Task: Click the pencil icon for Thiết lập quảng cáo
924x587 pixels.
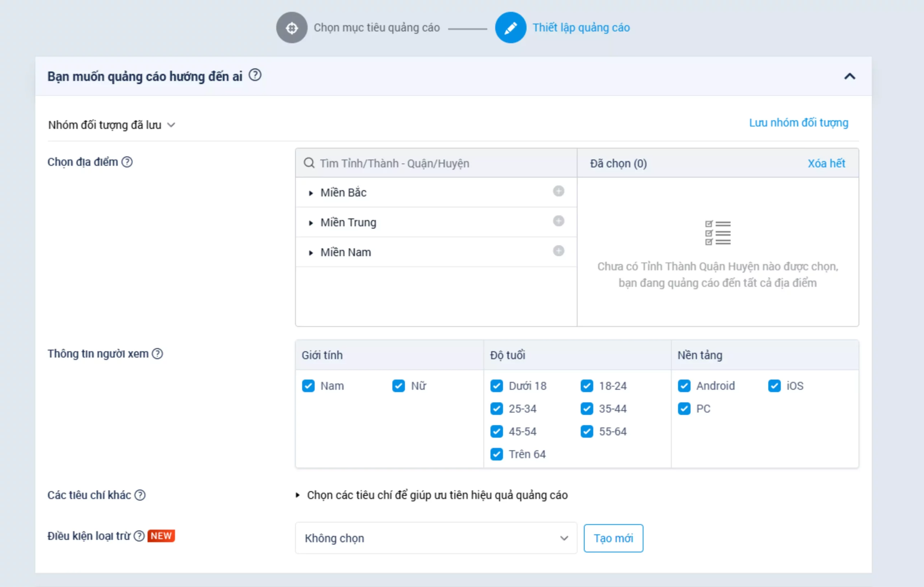Action: [510, 28]
